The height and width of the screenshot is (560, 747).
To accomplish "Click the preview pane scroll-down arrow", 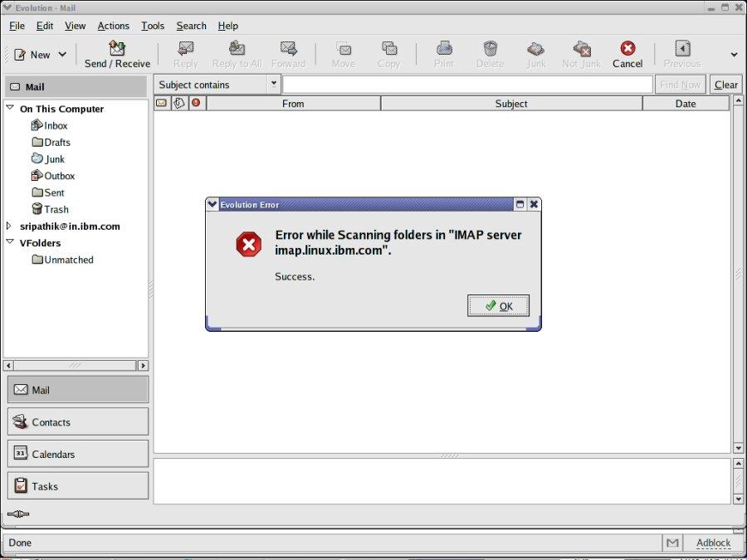I will click(738, 499).
